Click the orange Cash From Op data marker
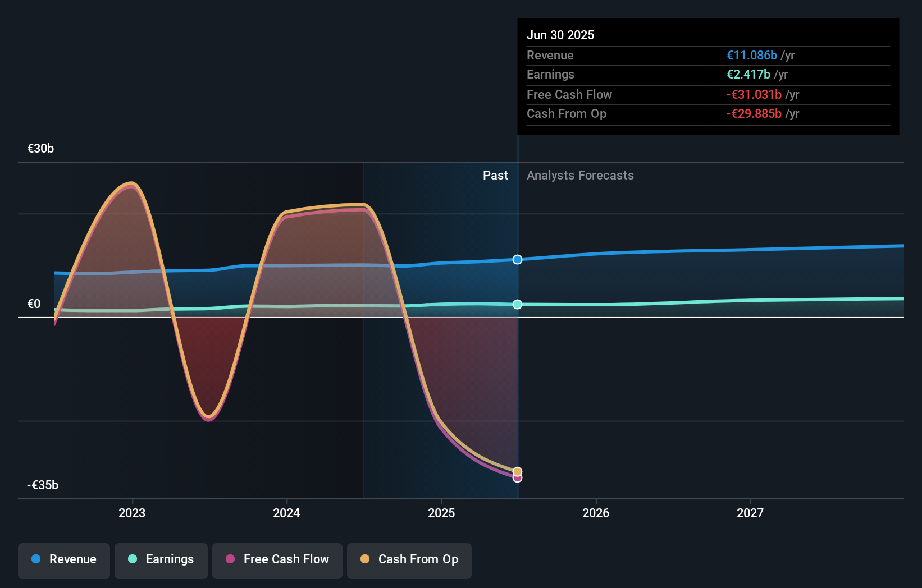Viewport: 922px width, 588px height. tap(517, 471)
